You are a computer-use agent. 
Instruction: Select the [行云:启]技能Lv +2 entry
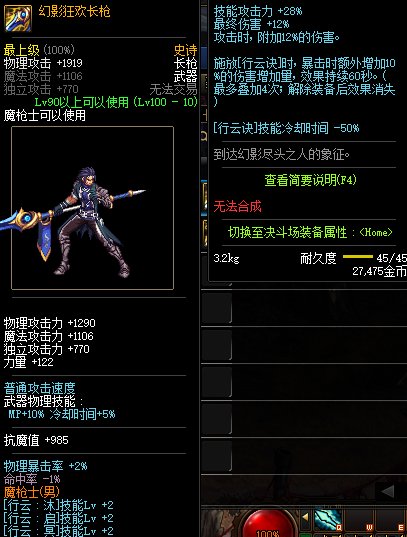coord(59,518)
